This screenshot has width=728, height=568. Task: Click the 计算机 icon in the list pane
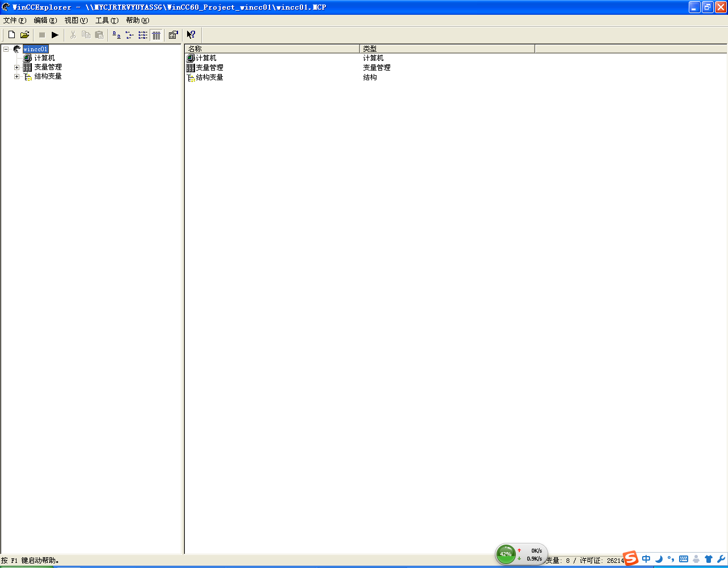coord(191,58)
